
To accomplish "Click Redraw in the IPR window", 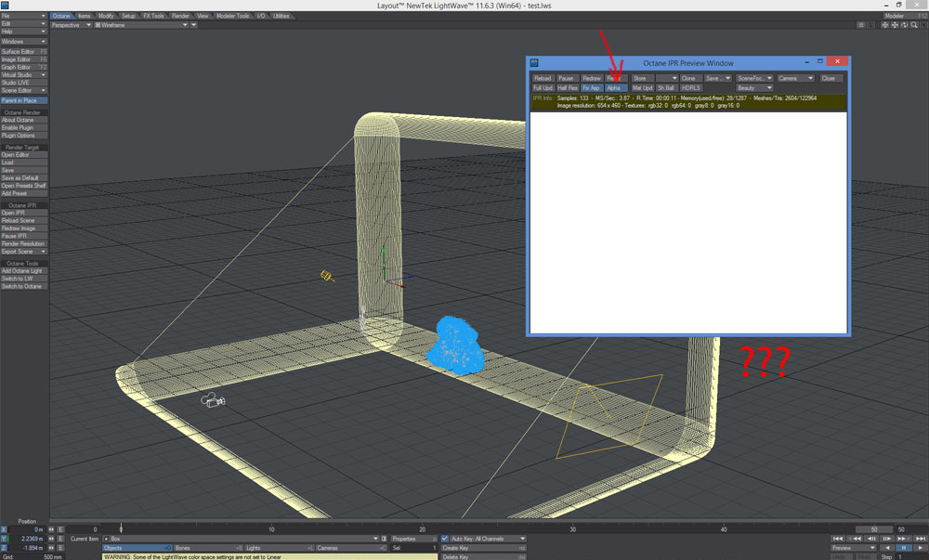I will point(591,78).
